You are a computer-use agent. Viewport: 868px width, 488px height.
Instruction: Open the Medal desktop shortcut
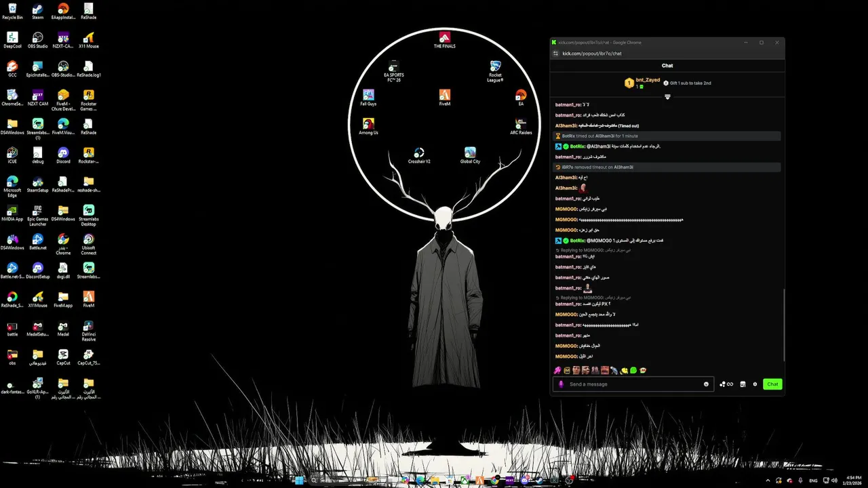tap(63, 328)
